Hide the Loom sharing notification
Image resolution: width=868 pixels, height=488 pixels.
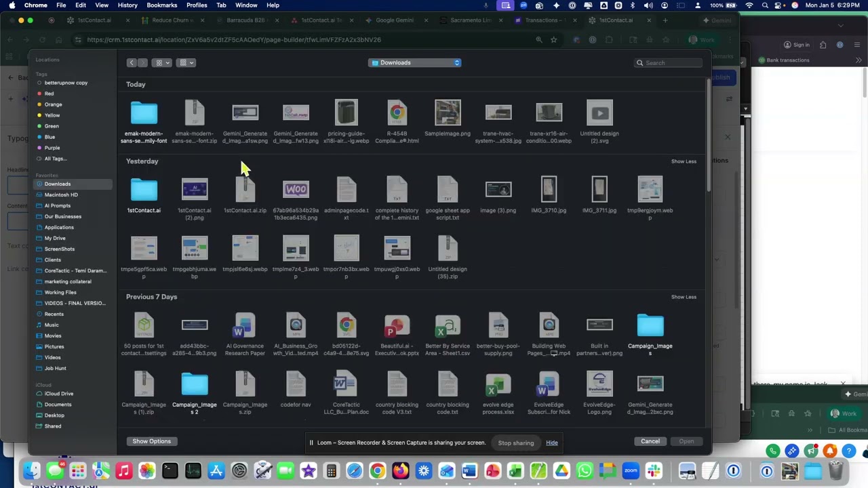(x=552, y=443)
